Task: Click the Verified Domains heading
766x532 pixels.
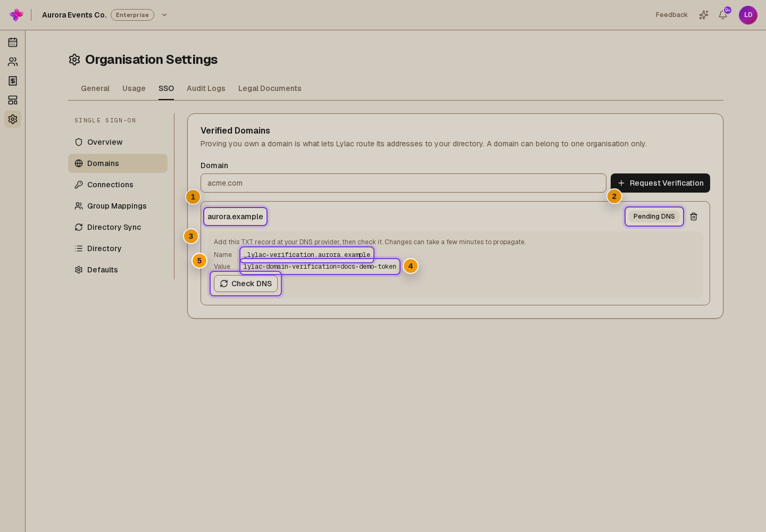Action: [235, 130]
